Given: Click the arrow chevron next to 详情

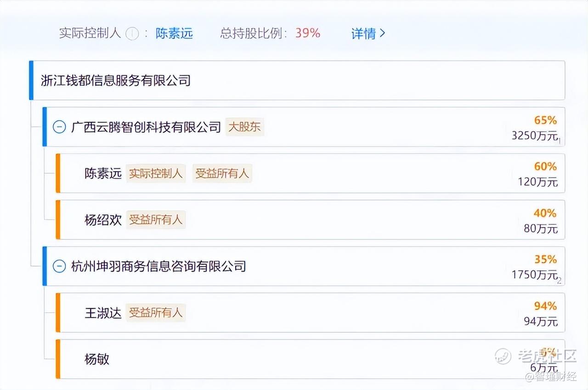Looking at the screenshot, I should click(x=382, y=33).
